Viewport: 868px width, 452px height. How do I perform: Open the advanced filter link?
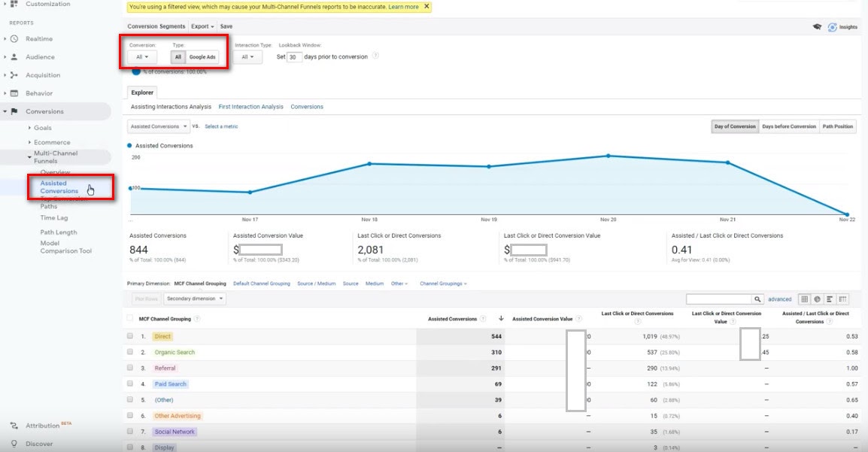(x=779, y=299)
